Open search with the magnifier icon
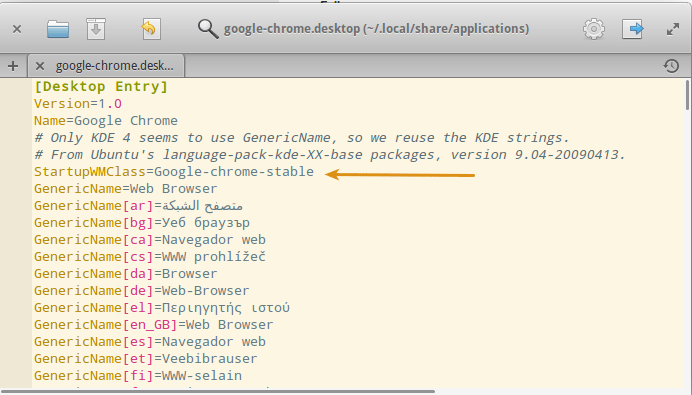 tap(208, 29)
